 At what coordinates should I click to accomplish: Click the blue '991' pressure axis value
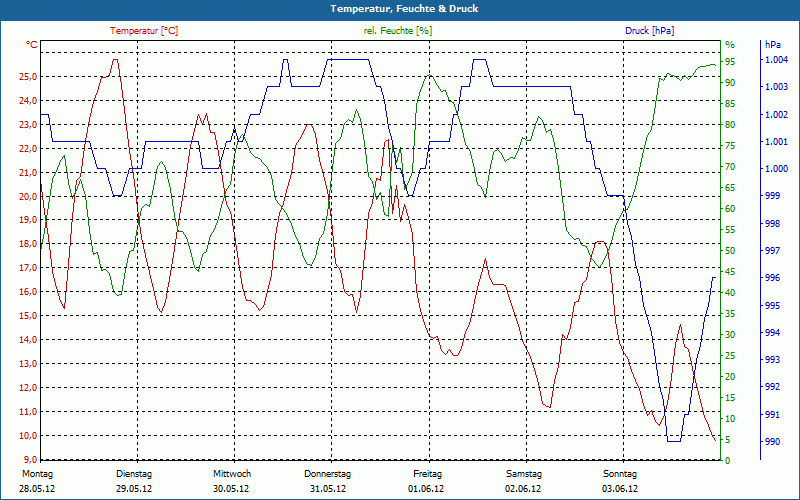pyautogui.click(x=772, y=415)
